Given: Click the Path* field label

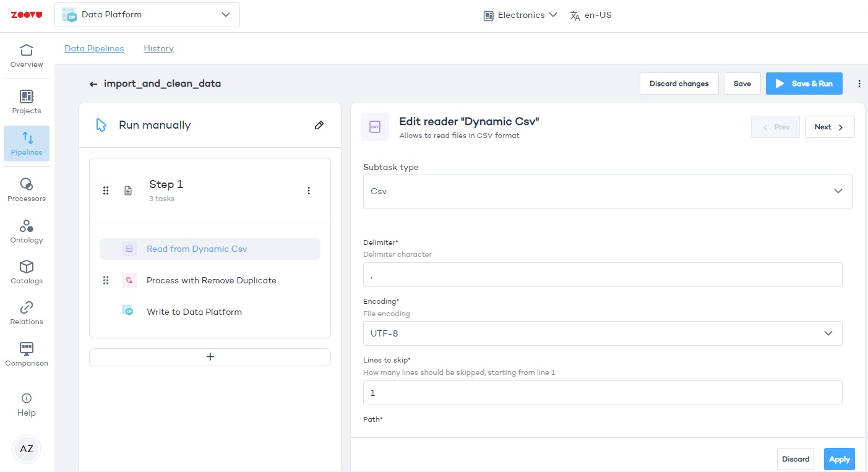Looking at the screenshot, I should [373, 419].
